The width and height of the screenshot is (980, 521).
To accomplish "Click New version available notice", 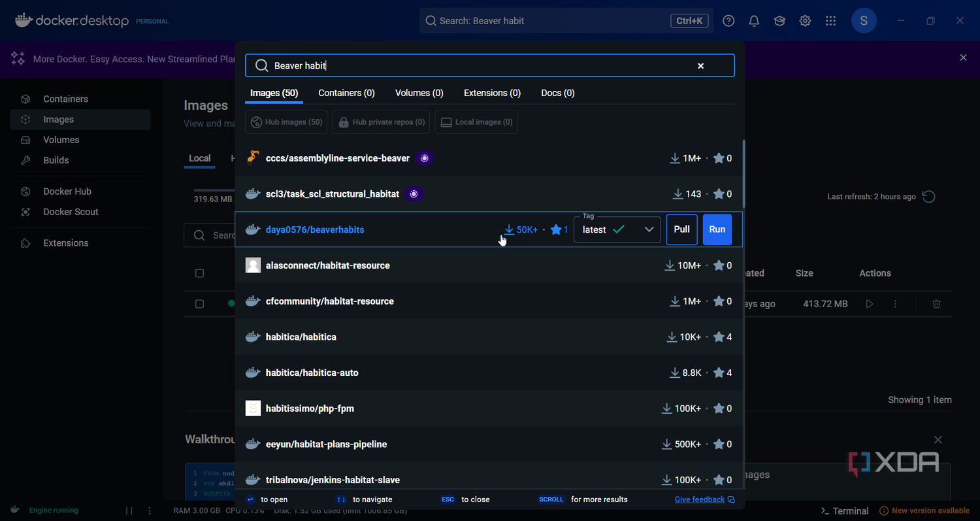I will 924,511.
